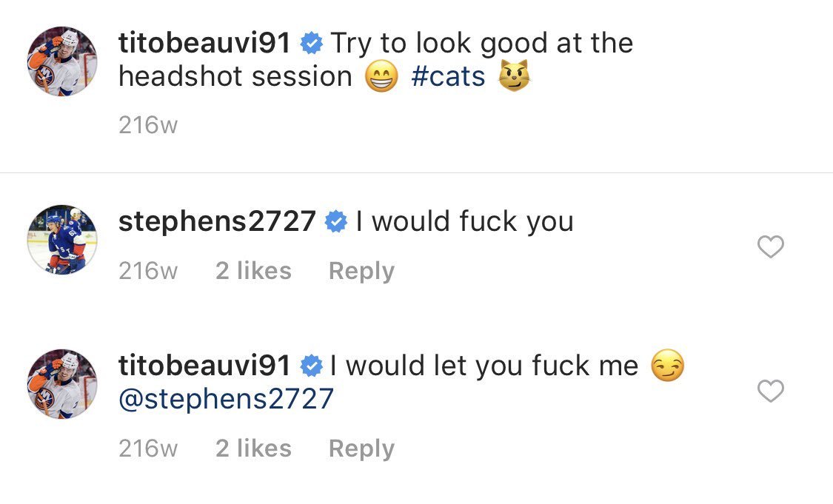Open the stephens2727 username link
The height and width of the screenshot is (504, 833).
tap(217, 221)
